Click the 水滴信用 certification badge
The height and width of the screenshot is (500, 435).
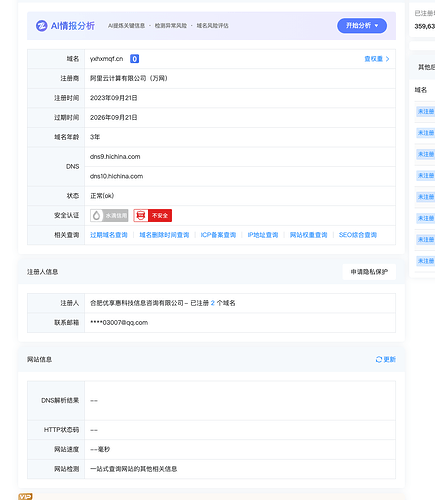click(x=109, y=216)
